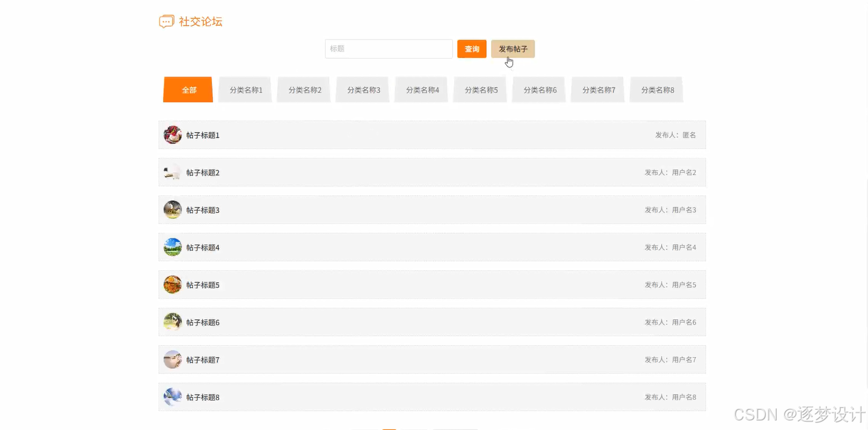Open the post titled 帖子标题4
Viewport: 868px width, 430px height.
[x=203, y=248]
